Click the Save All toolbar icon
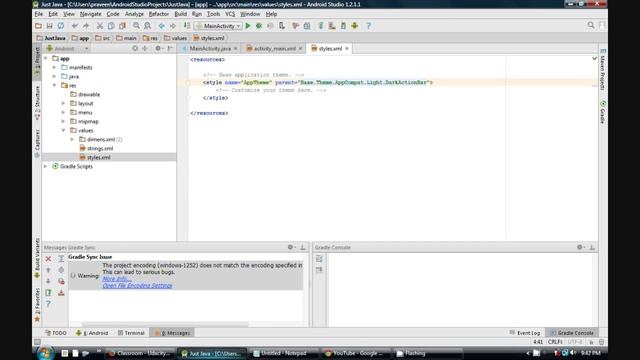The width and height of the screenshot is (640, 360). coord(49,26)
